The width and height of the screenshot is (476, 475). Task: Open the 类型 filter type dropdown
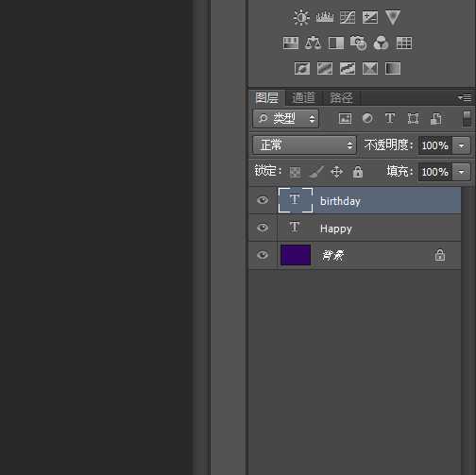click(286, 119)
